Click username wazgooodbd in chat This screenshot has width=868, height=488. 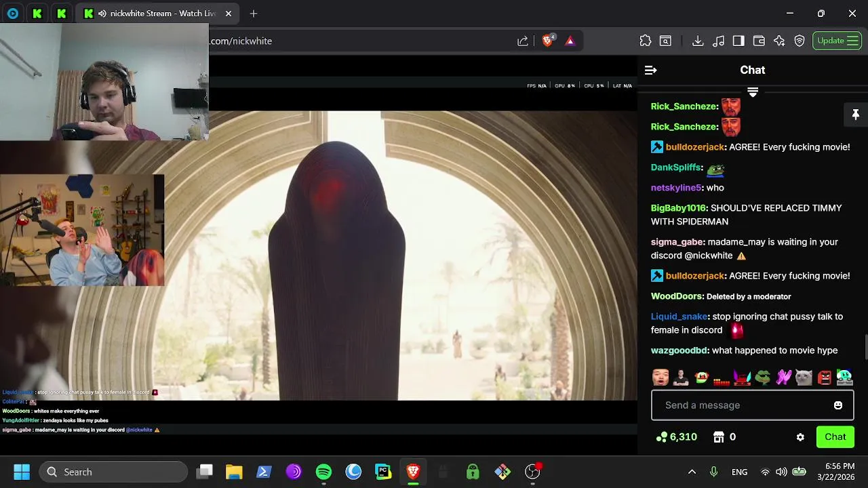point(679,350)
